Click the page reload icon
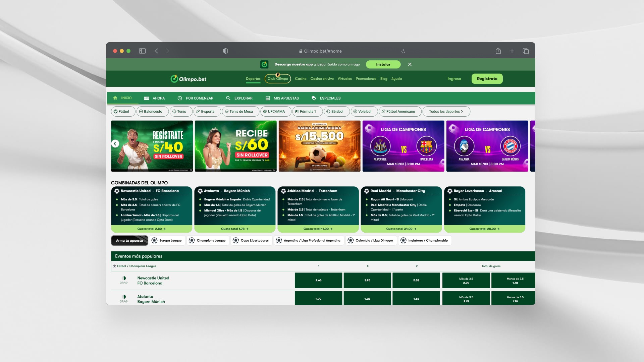644x362 pixels. (403, 51)
